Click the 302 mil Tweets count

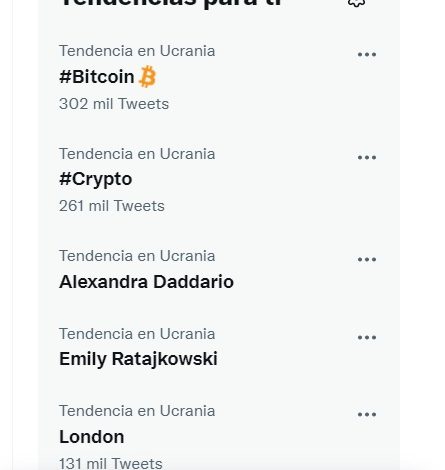pyautogui.click(x=114, y=104)
